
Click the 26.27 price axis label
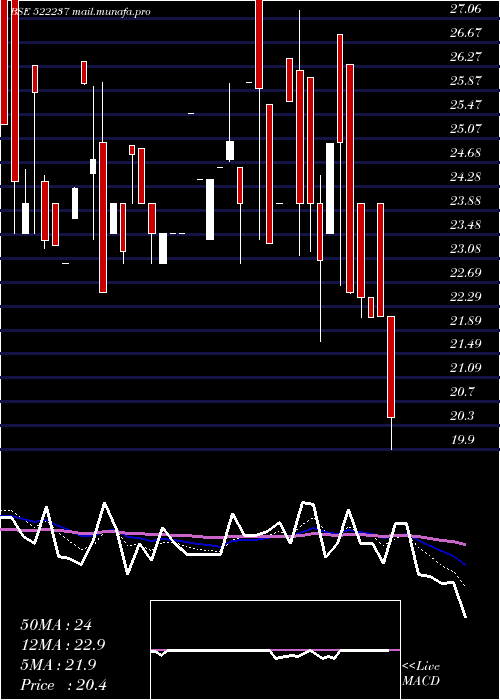tap(466, 57)
